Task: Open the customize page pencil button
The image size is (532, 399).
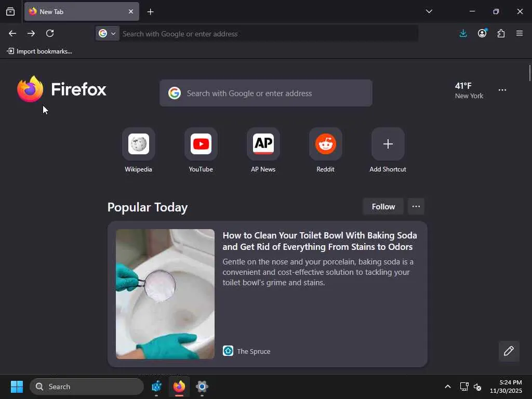Action: pyautogui.click(x=509, y=351)
